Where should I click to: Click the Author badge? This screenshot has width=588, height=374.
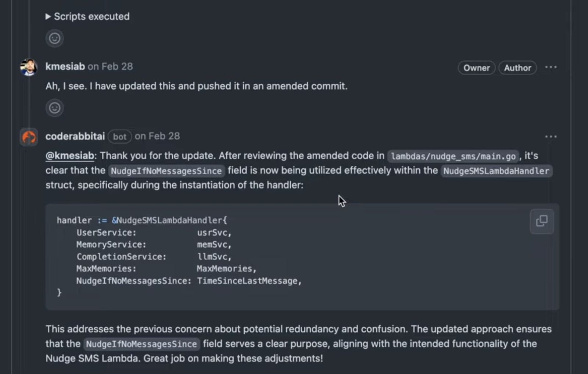(x=517, y=68)
